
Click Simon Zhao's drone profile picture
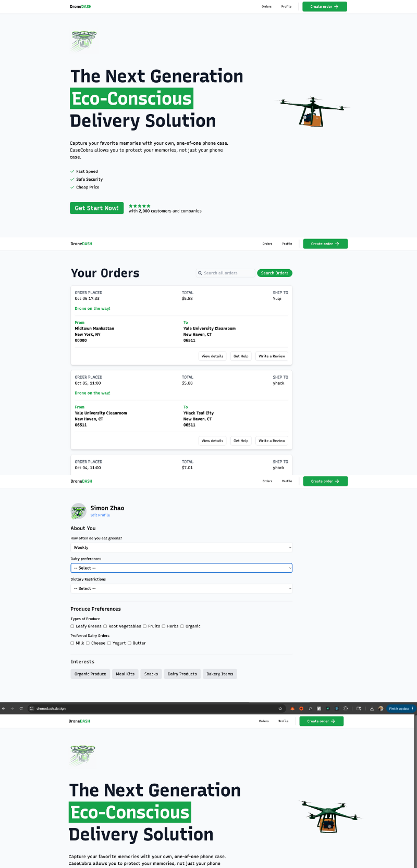click(79, 511)
